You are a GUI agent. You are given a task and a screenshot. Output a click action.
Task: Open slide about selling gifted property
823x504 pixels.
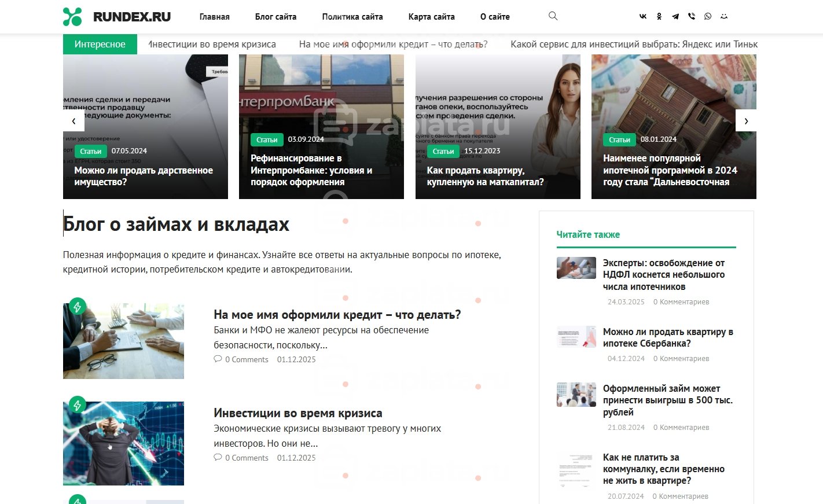pyautogui.click(x=144, y=176)
